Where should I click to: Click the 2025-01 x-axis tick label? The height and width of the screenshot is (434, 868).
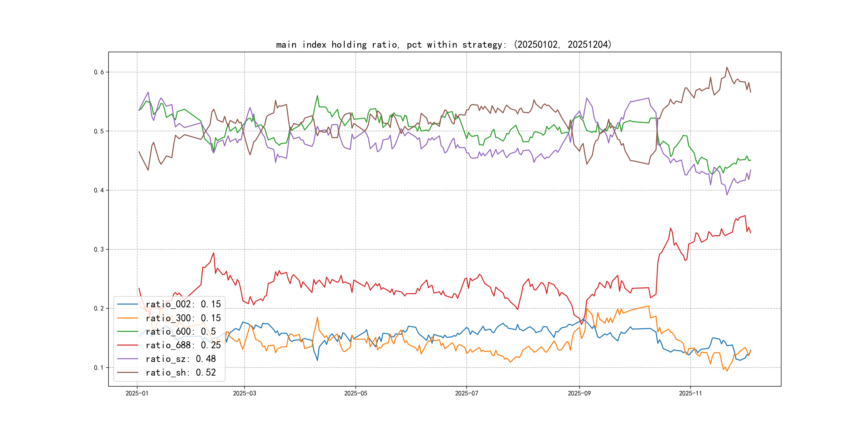(137, 393)
